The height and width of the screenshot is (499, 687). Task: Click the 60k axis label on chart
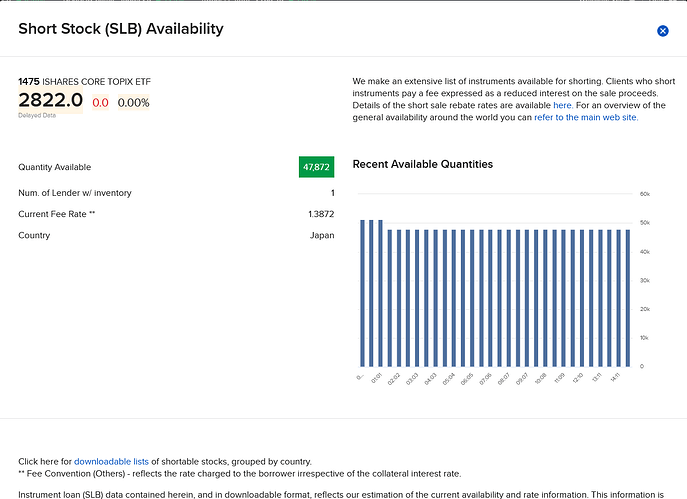645,194
